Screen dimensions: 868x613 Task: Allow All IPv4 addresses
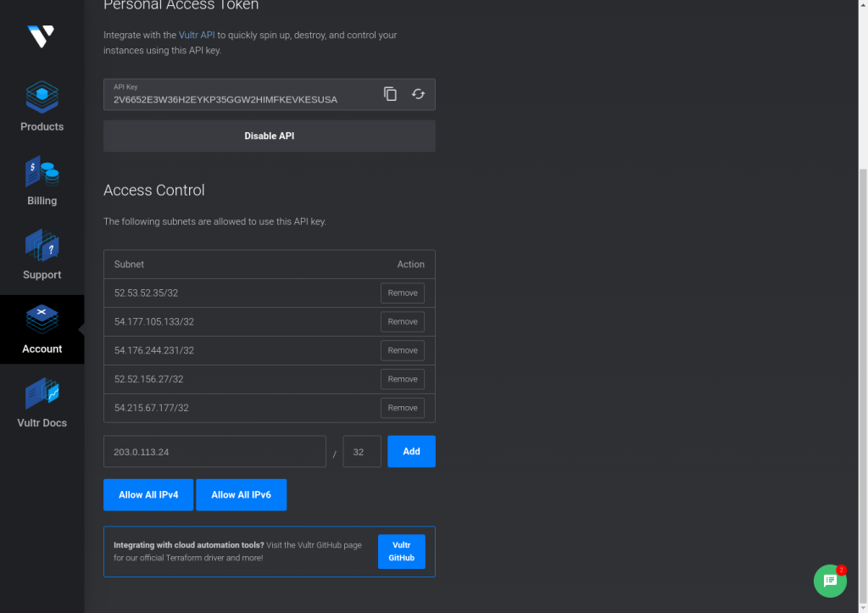point(148,495)
